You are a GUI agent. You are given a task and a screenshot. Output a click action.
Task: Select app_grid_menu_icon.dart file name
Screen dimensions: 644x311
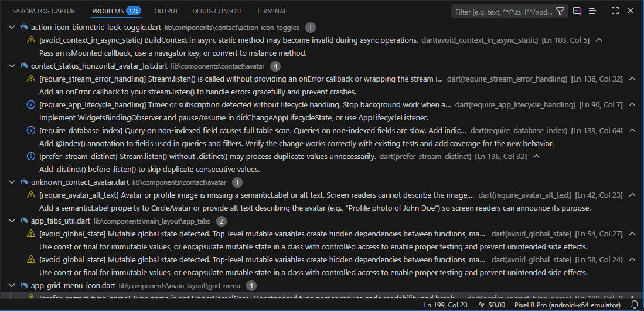point(73,285)
